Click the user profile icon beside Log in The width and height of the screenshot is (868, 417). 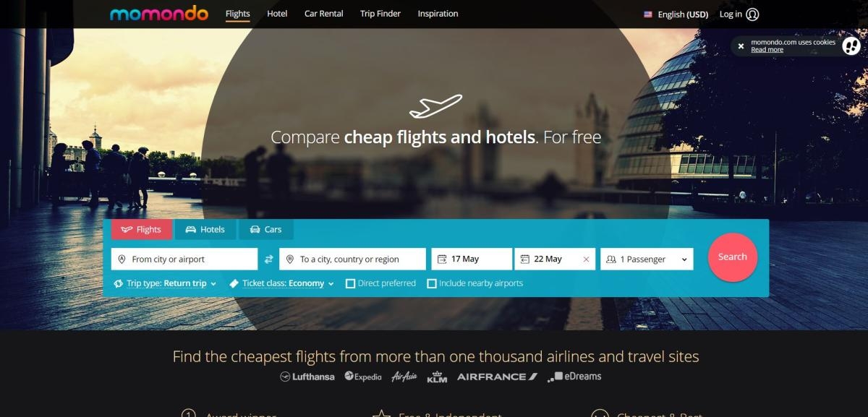752,14
